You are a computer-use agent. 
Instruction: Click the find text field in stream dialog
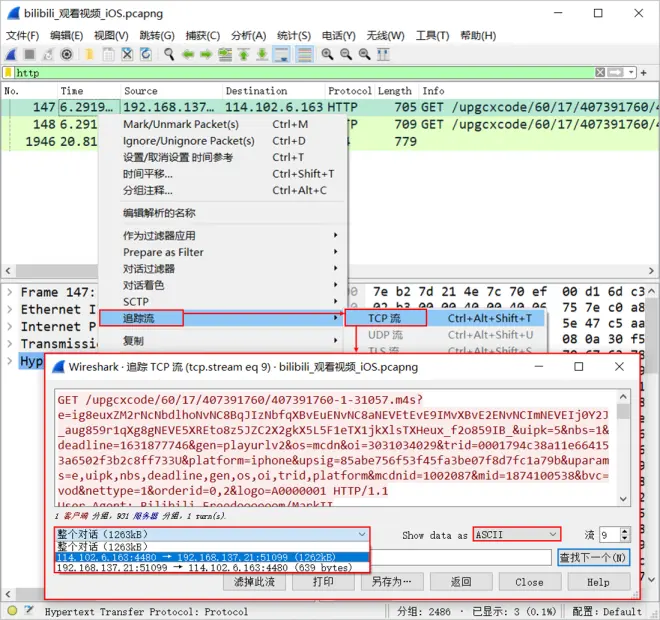point(461,557)
